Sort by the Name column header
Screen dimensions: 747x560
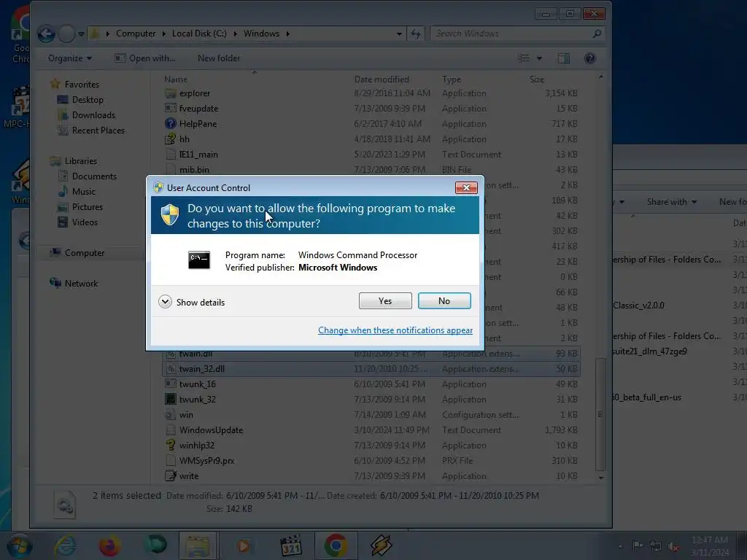[x=176, y=79]
